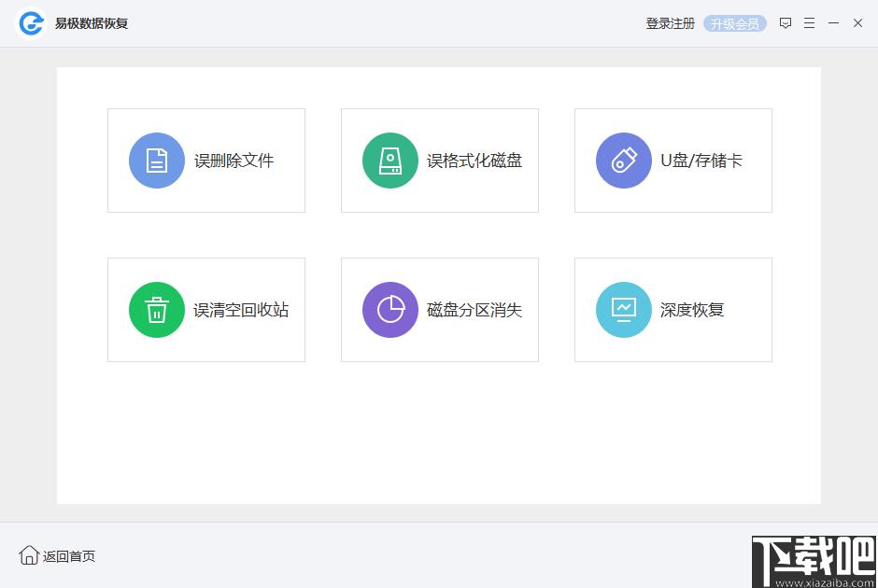Close the application window
The image size is (878, 588).
857,23
